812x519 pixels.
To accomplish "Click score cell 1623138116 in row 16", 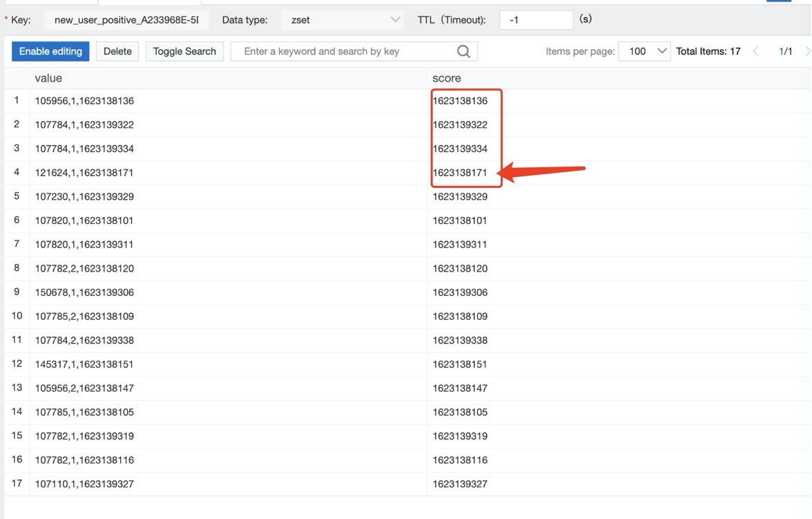I will [x=460, y=460].
